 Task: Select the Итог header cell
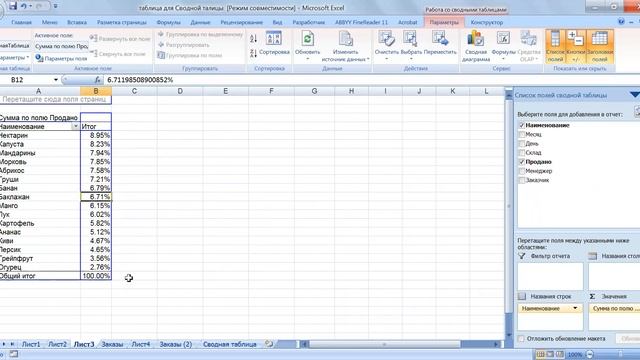pos(96,127)
